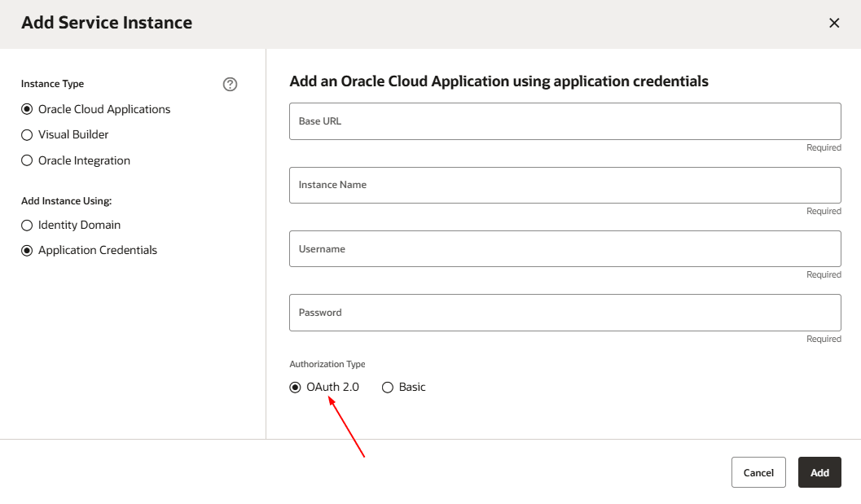Click the Application Credentials label
The image size is (861, 504).
pos(97,250)
